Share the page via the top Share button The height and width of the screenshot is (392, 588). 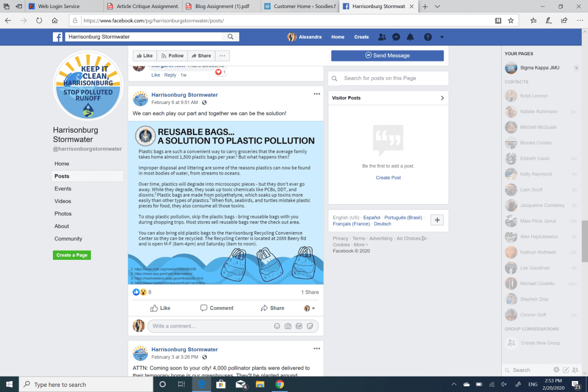pos(201,56)
